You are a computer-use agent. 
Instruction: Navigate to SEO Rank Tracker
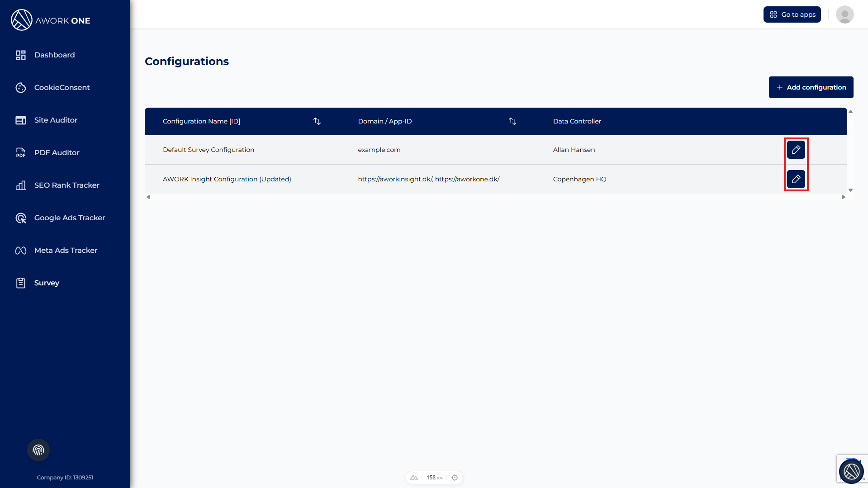tap(66, 185)
